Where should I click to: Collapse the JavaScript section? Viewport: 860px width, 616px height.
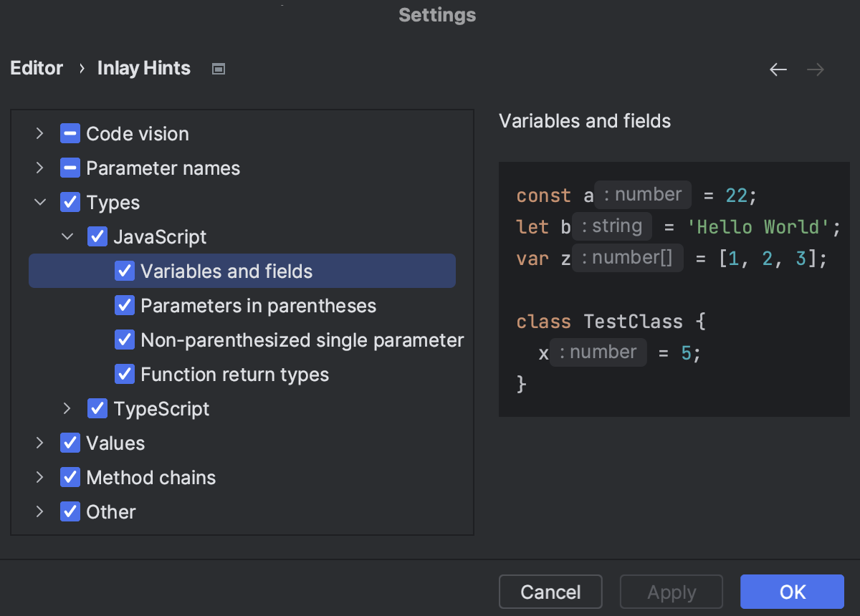pos(67,236)
